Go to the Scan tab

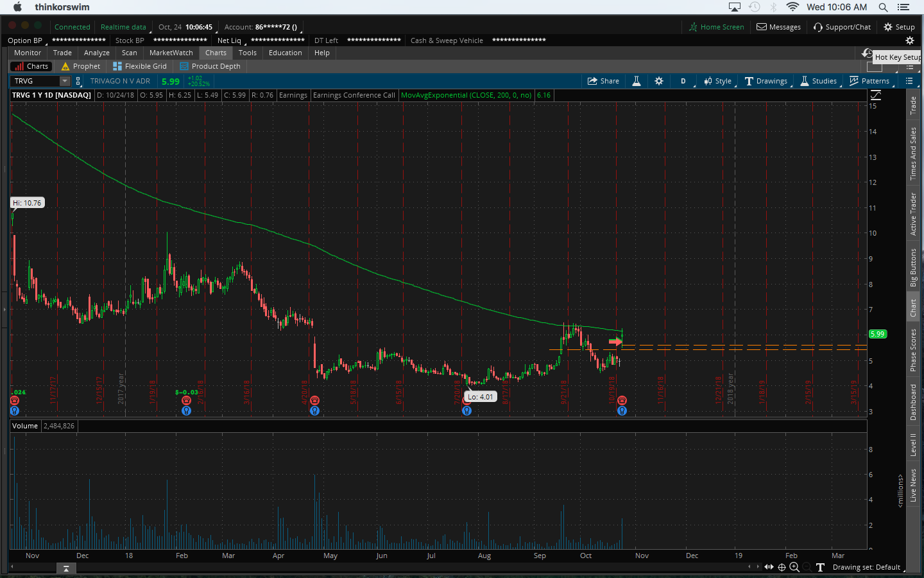pyautogui.click(x=130, y=53)
